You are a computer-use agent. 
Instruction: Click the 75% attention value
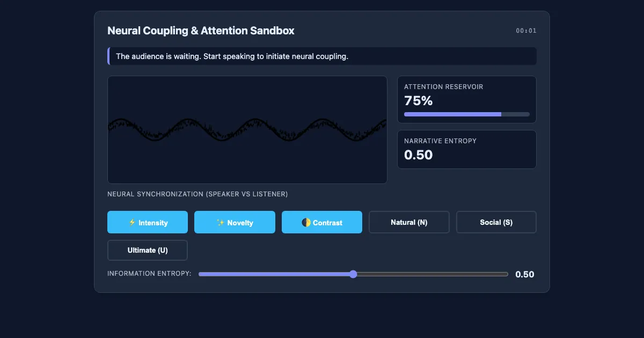pyautogui.click(x=419, y=101)
